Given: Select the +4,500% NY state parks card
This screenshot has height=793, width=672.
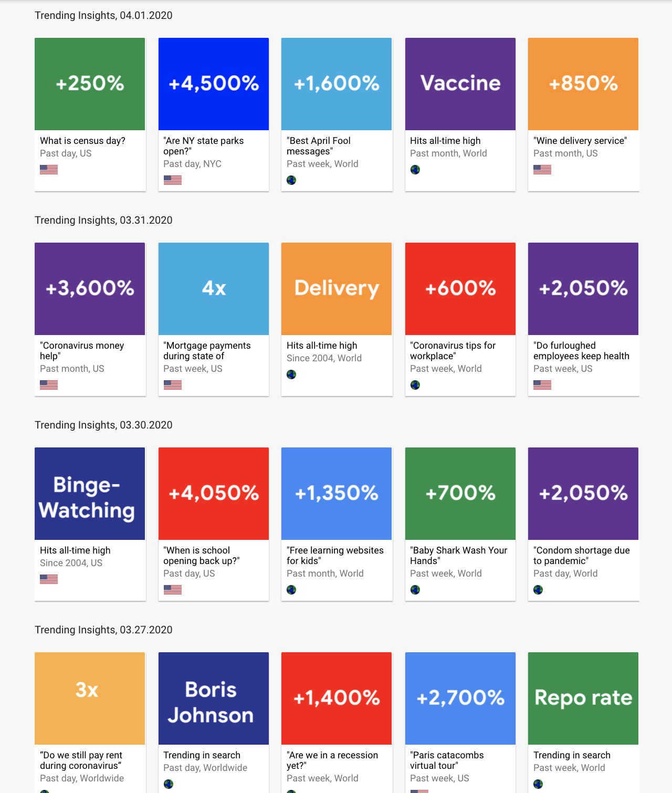Looking at the screenshot, I should coord(213,84).
